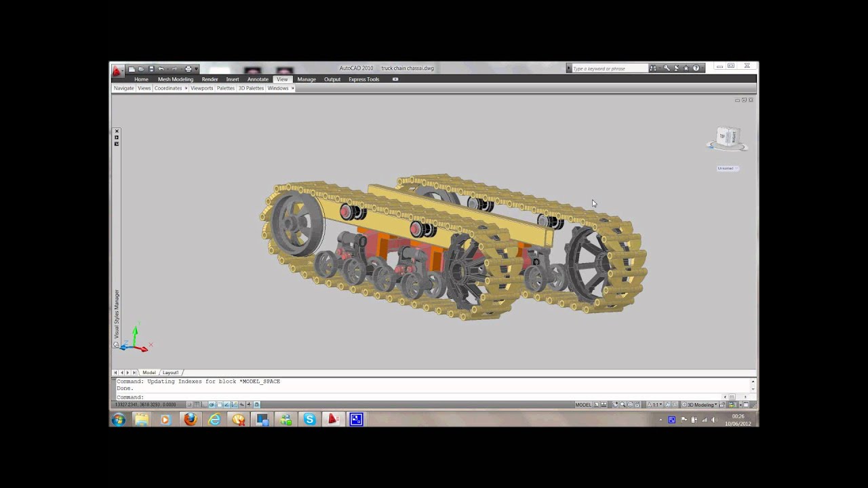Open the Output ribbon tab
Viewport: 868px width, 488px height.
(x=332, y=79)
